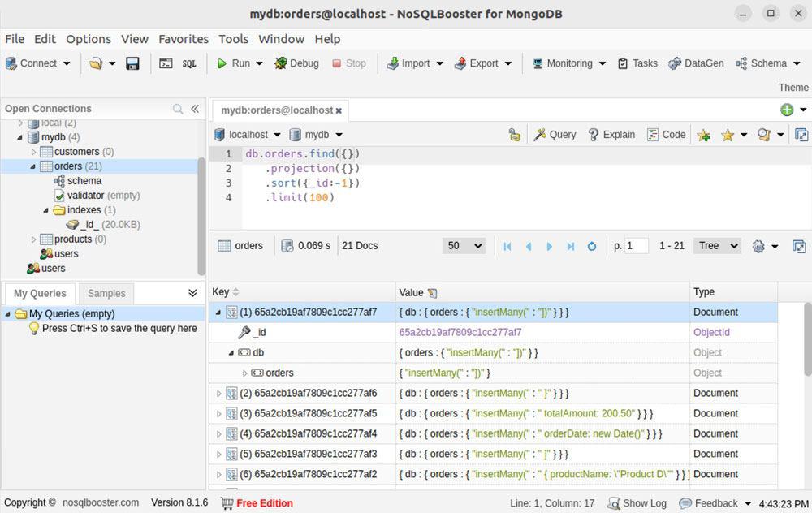The height and width of the screenshot is (513, 812).
Task: Expand the products collection node
Action: point(33,239)
